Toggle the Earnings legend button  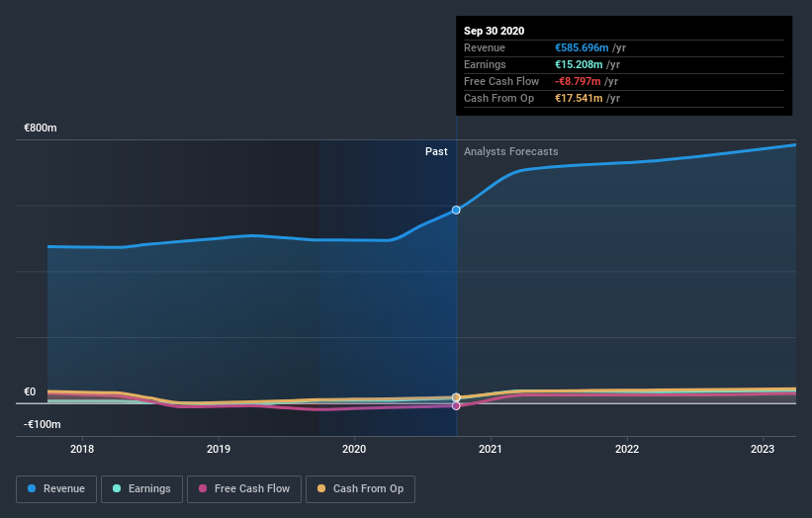141,489
